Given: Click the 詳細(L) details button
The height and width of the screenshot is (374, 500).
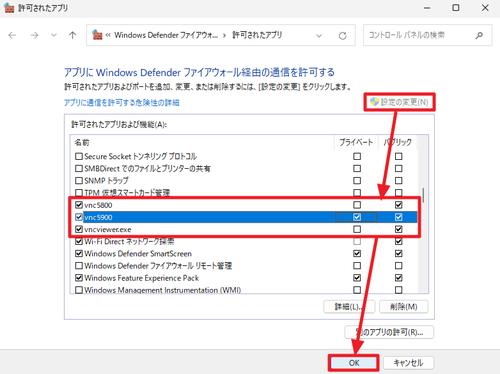Looking at the screenshot, I should tap(349, 307).
